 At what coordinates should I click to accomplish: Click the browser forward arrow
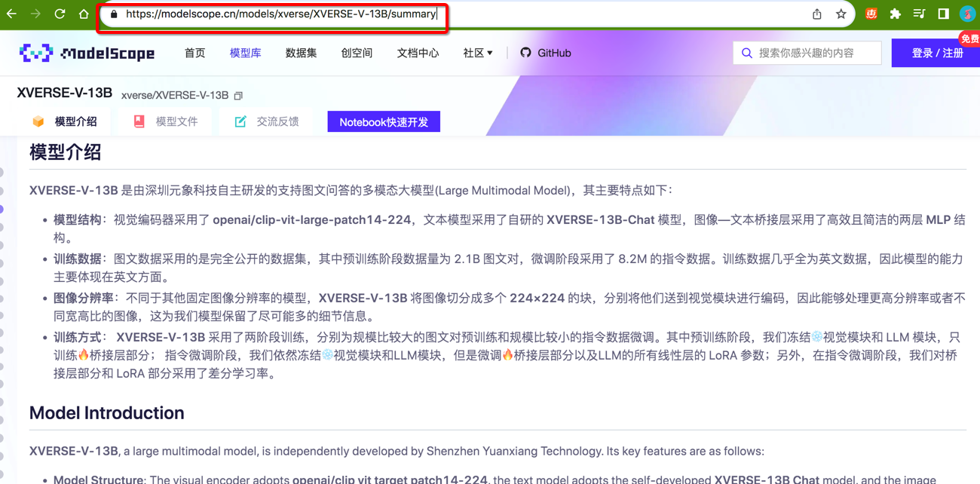pyautogui.click(x=35, y=14)
